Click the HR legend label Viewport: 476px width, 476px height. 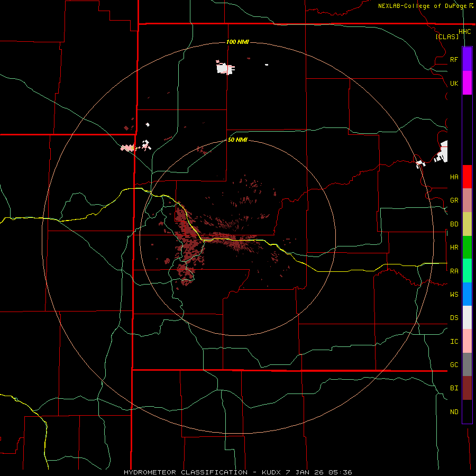point(454,248)
